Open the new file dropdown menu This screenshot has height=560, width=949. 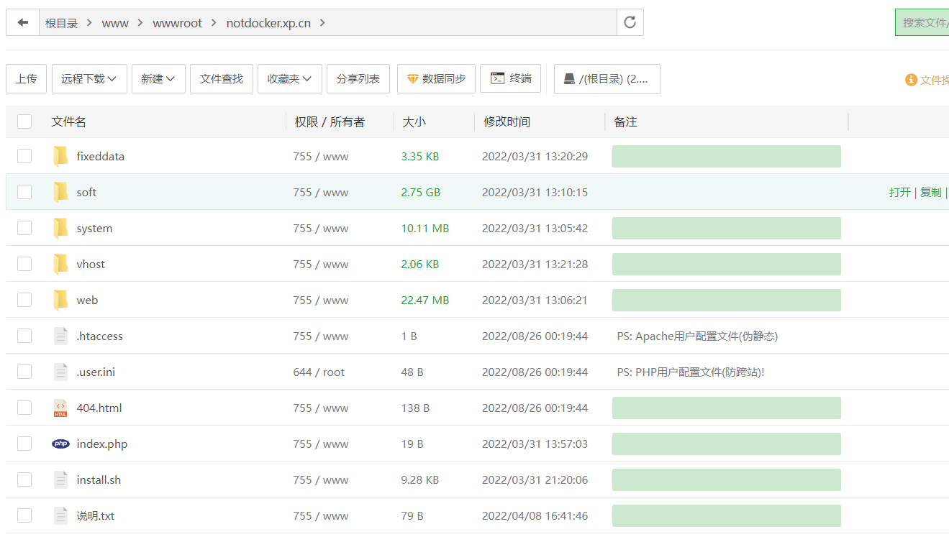pos(158,79)
